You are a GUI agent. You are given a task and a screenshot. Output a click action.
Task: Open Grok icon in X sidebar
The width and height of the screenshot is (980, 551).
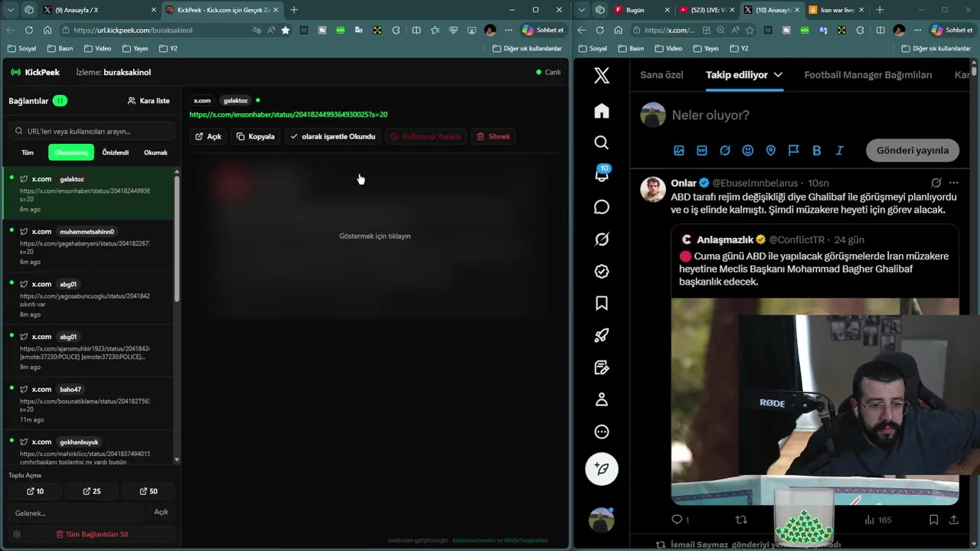(x=602, y=240)
